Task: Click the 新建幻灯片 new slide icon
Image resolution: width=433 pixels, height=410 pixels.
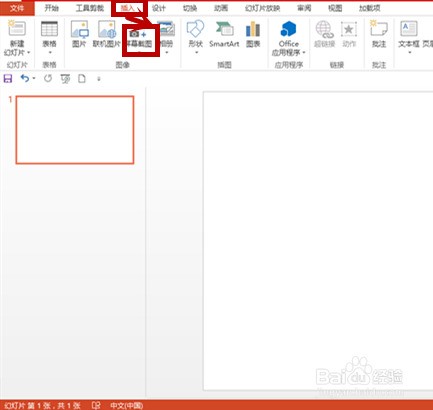Action: [x=17, y=28]
